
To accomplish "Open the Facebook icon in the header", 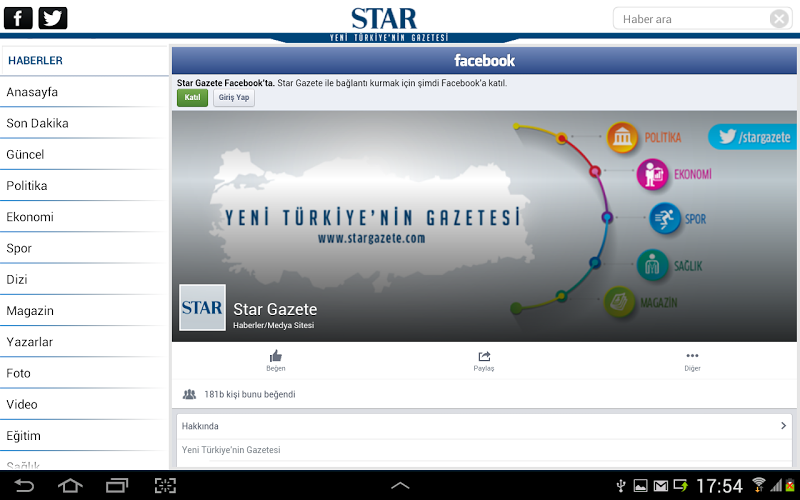I will (18, 18).
